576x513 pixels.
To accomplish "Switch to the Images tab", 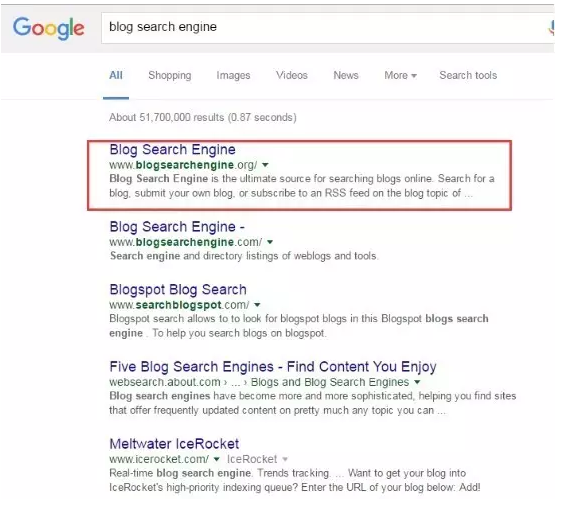I will click(233, 75).
